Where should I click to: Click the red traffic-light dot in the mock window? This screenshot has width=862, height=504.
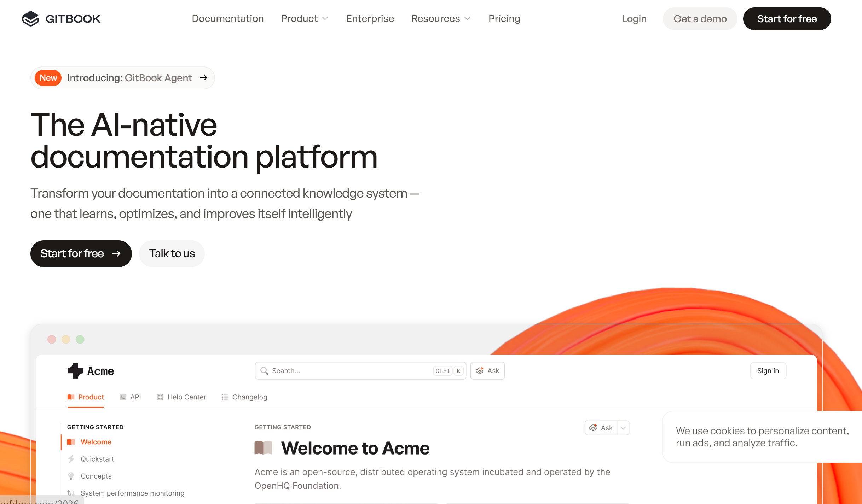pyautogui.click(x=52, y=339)
